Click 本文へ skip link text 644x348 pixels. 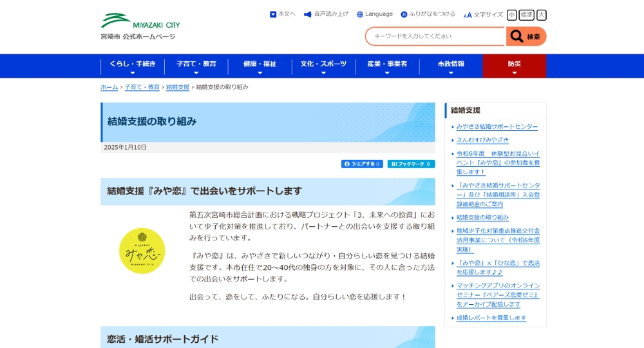pyautogui.click(x=287, y=14)
